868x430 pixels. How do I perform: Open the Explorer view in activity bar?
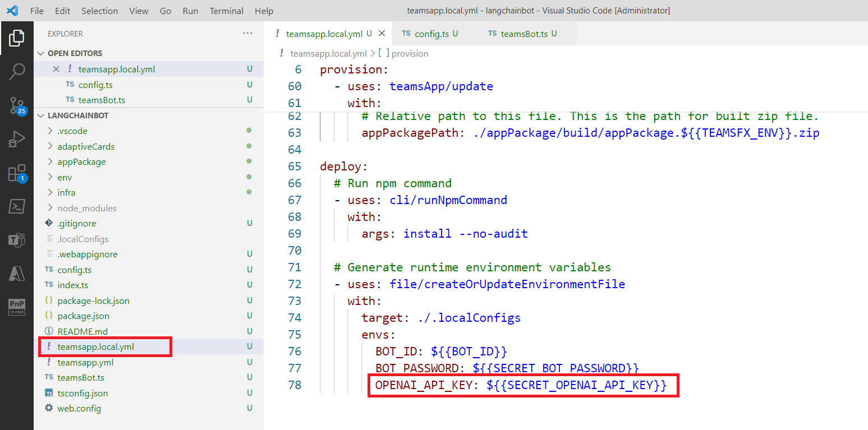coord(17,38)
